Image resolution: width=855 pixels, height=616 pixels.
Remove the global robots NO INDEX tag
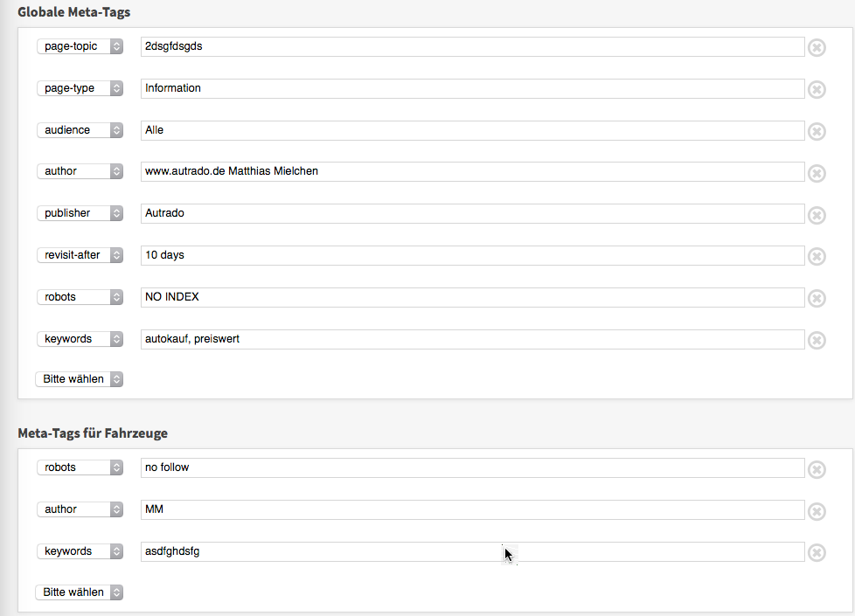point(816,298)
